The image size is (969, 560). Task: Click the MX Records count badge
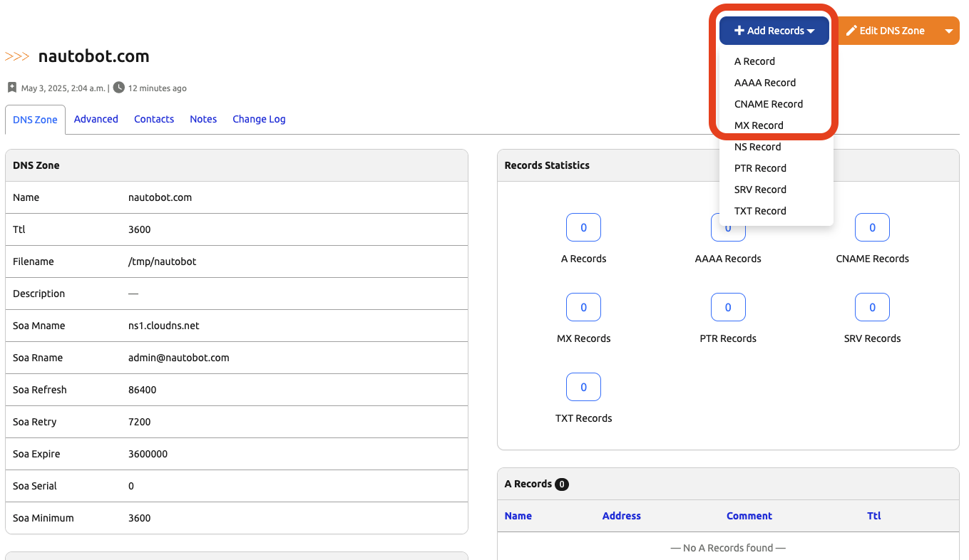(x=583, y=308)
